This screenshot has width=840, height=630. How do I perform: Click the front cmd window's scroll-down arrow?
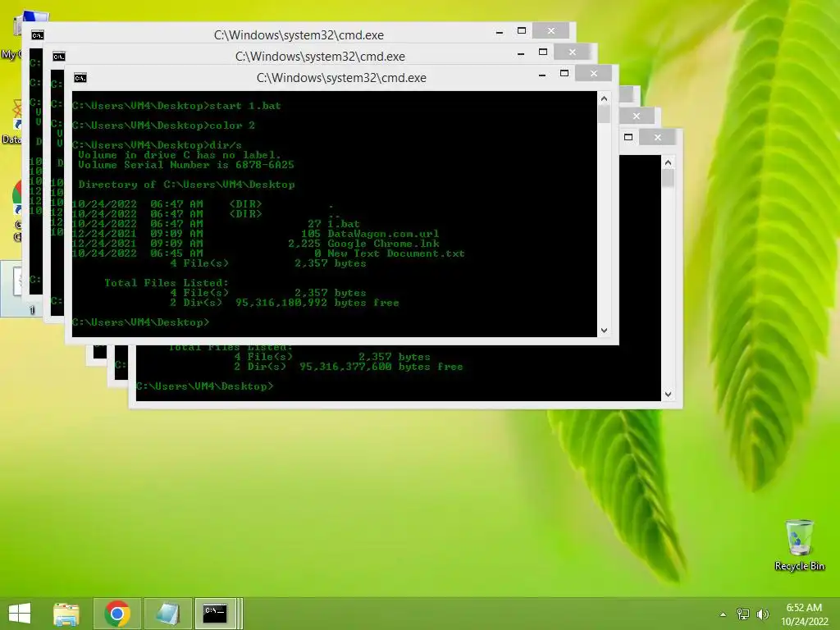tap(604, 331)
